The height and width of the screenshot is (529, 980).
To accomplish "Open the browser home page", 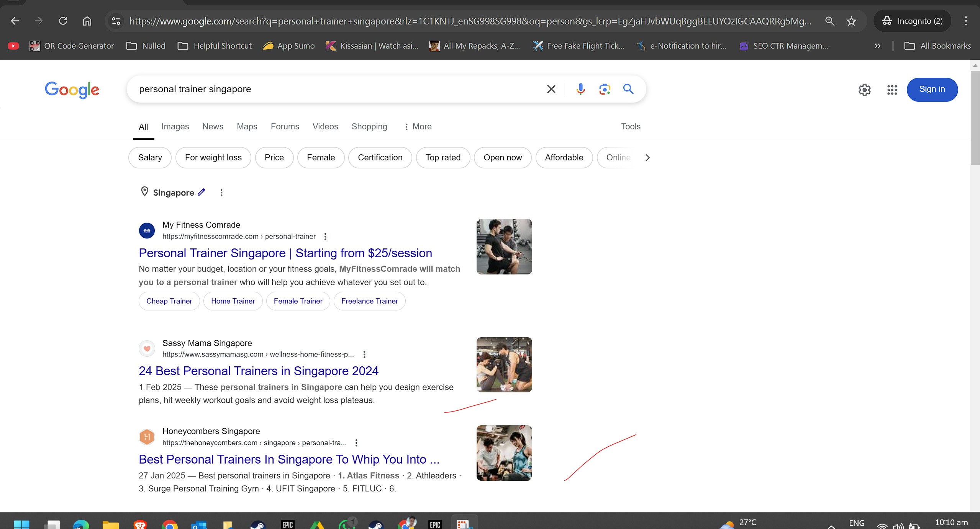I will [x=87, y=21].
